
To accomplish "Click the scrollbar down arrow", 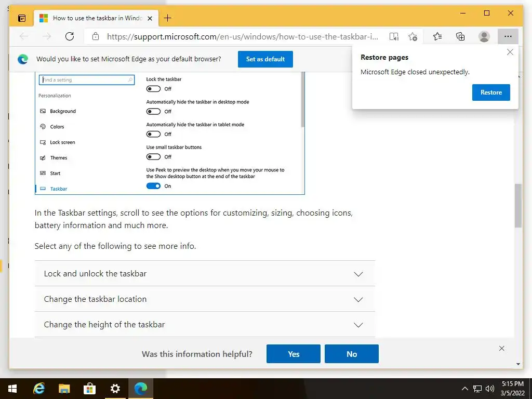I will click(518, 364).
